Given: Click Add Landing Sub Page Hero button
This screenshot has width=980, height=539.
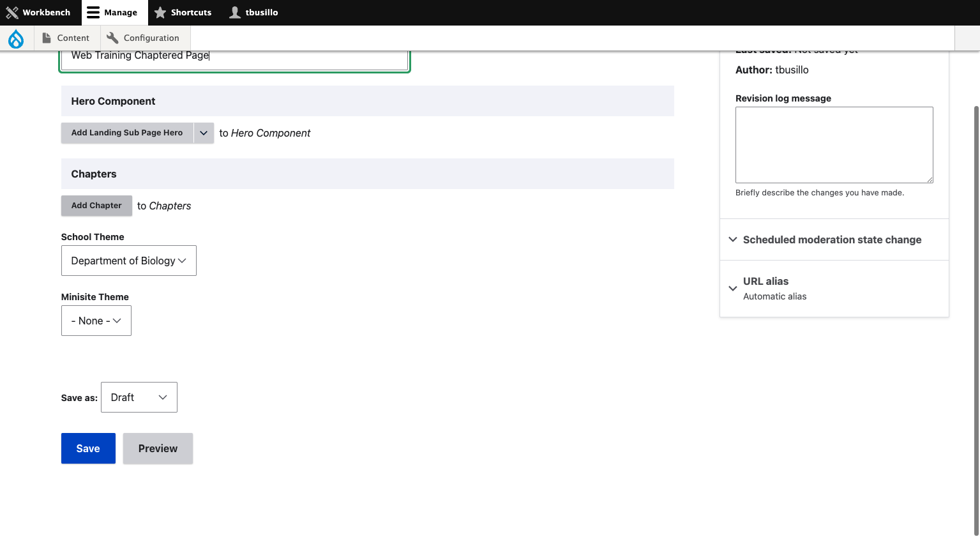Looking at the screenshot, I should coord(127,133).
